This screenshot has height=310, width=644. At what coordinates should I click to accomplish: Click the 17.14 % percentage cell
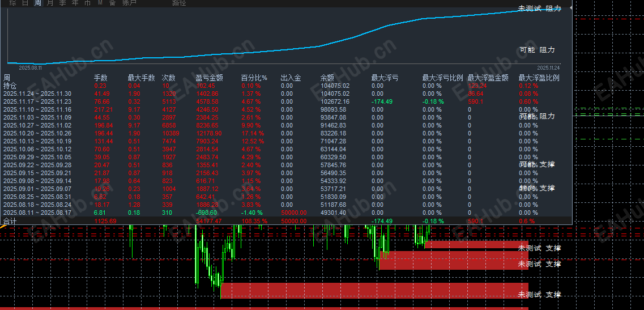(253, 133)
